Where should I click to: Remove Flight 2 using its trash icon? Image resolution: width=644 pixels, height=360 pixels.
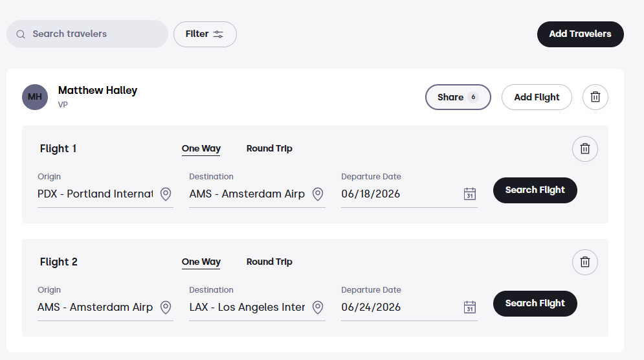point(585,262)
